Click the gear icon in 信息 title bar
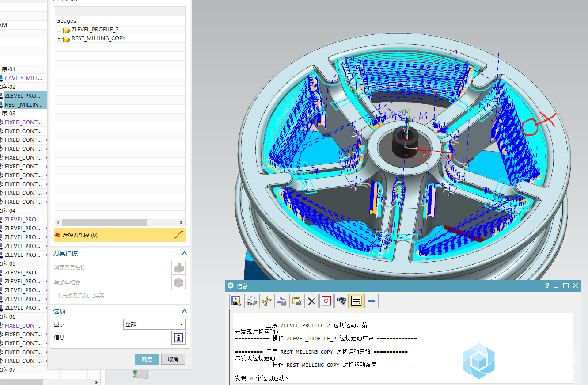Screen dimensions: 588x385 [x=230, y=286]
